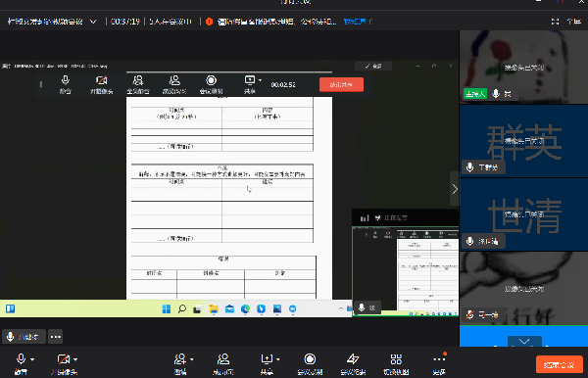Screen dimensions: 588x378
Task: Select host participant video tile
Action: click(523, 67)
